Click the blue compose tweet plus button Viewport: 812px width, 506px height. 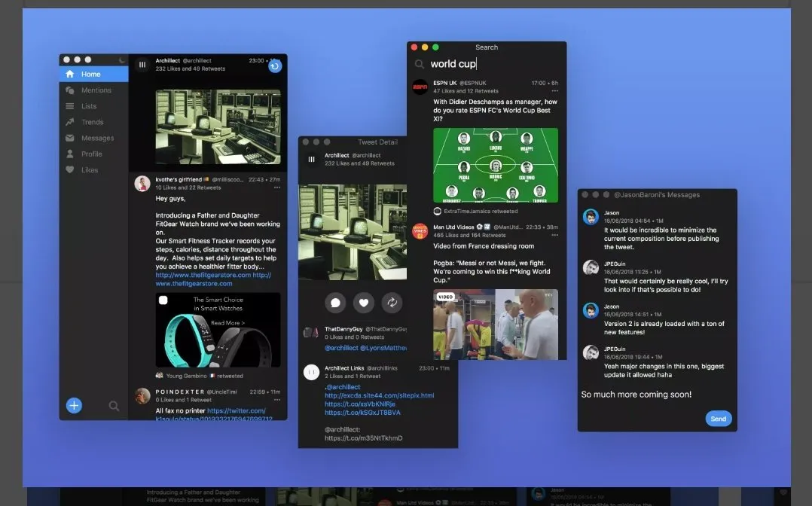tap(74, 406)
